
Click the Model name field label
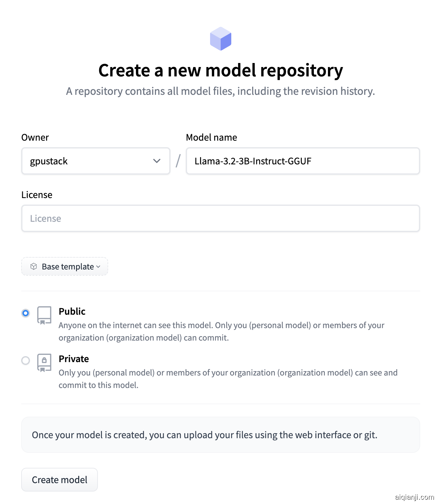[x=211, y=137]
